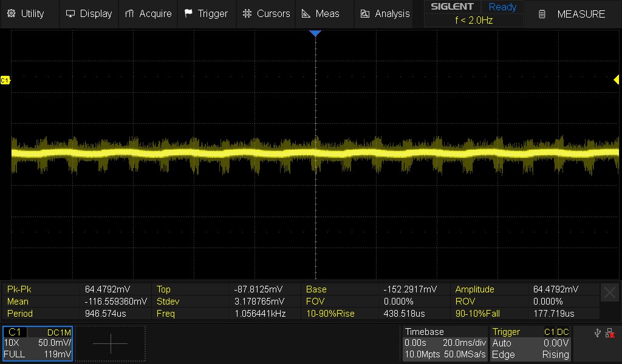Click the Display monitor icon

point(70,14)
